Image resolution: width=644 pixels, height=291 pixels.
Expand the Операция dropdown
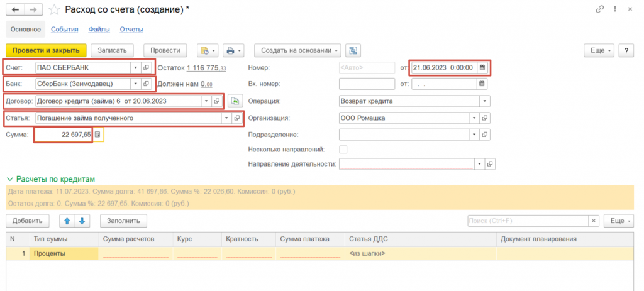pos(484,101)
